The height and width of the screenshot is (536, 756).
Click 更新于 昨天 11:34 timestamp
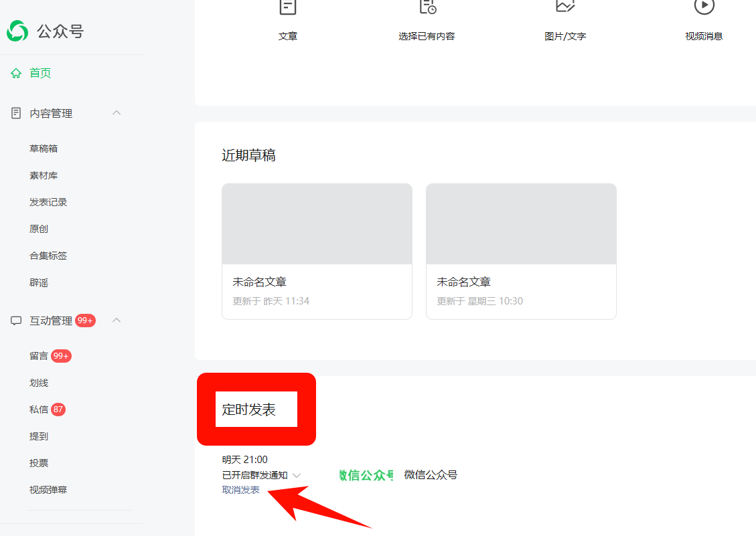coord(271,301)
